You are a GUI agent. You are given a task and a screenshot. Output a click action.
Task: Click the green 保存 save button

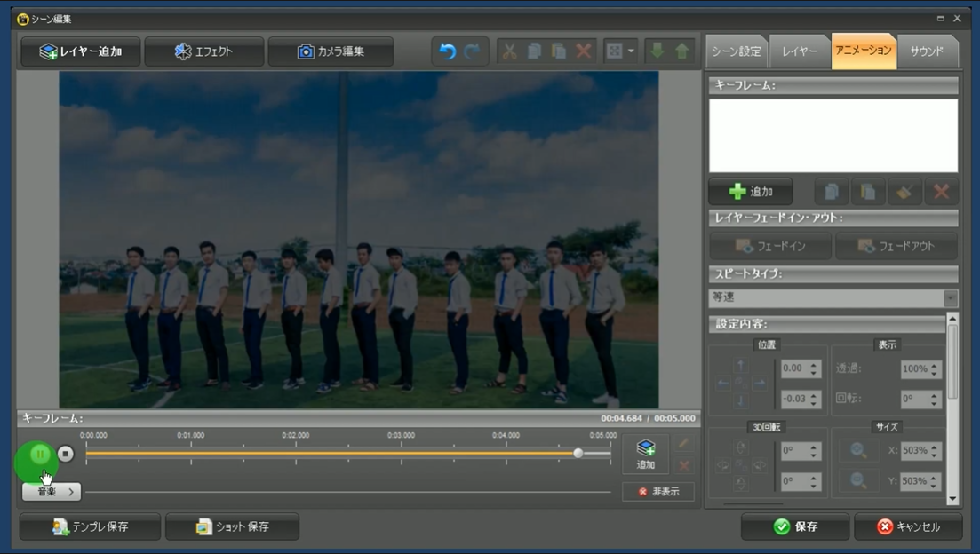click(x=795, y=526)
